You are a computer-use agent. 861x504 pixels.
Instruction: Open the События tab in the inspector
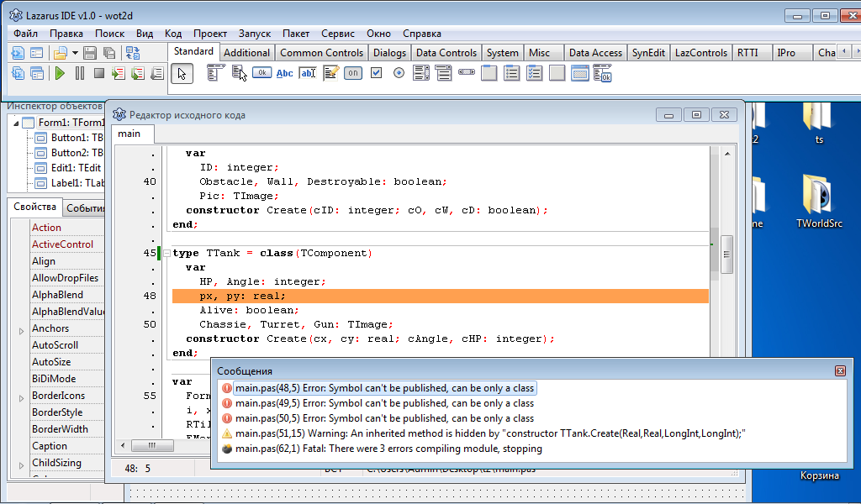coord(85,208)
